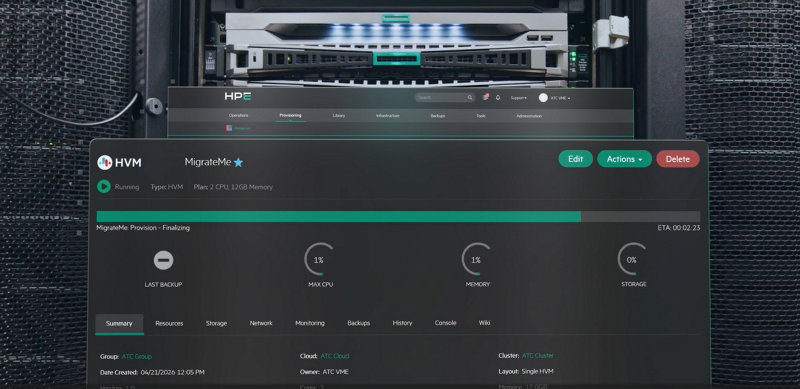Image resolution: width=800 pixels, height=389 pixels.
Task: Click the 'Owner: ATC VME' text
Action: coord(324,372)
